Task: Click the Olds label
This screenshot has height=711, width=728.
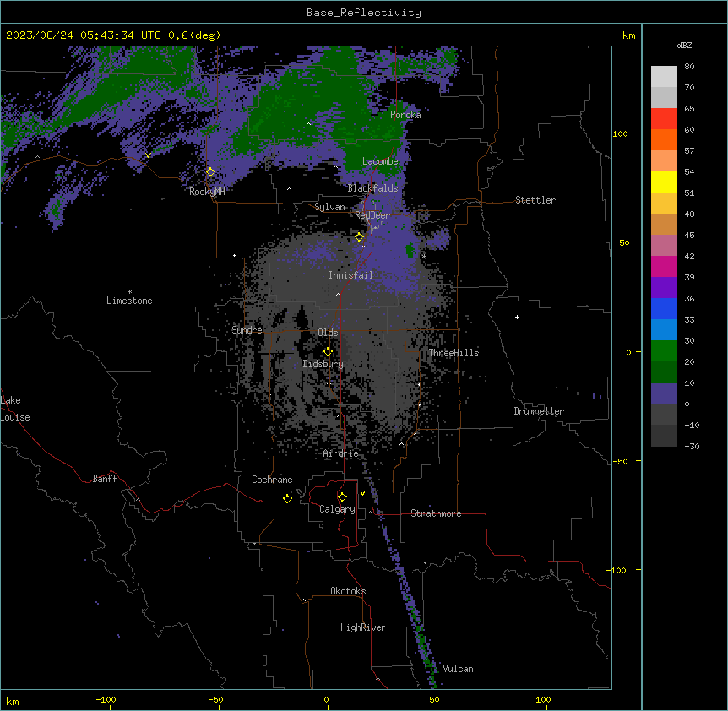Action: pyautogui.click(x=328, y=333)
